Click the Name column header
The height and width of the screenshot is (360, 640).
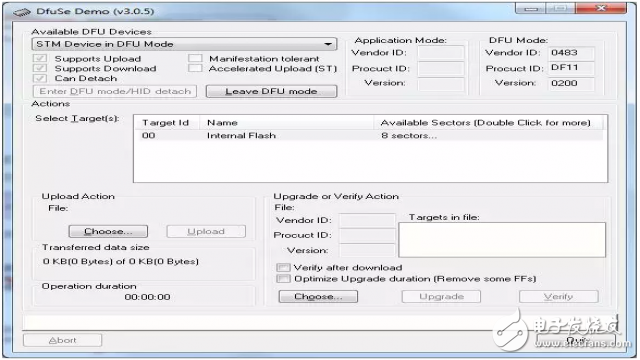286,122
